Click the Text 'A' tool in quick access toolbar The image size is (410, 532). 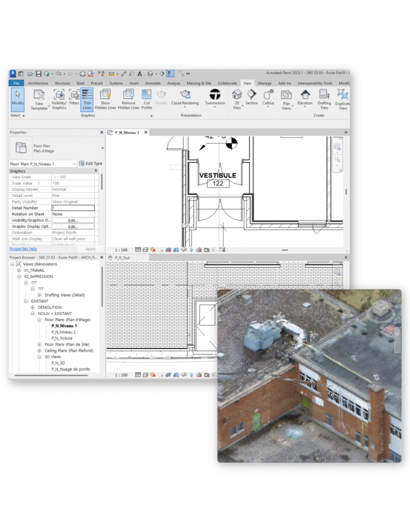click(x=139, y=74)
